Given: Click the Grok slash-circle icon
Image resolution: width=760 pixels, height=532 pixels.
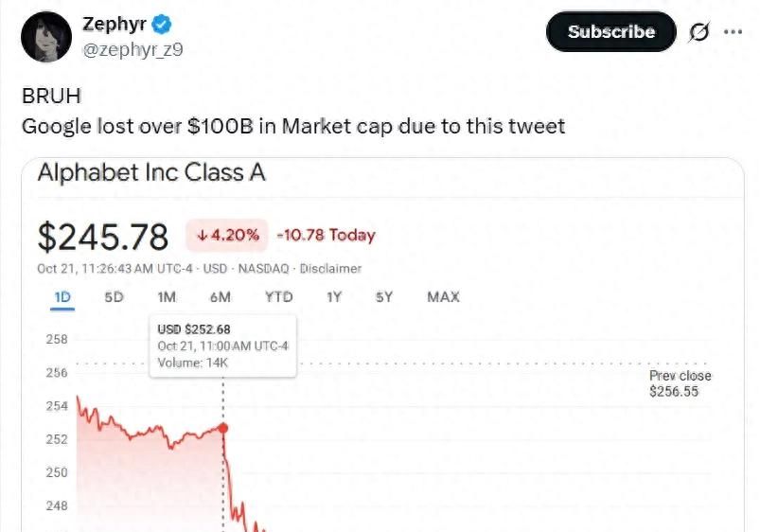Looking at the screenshot, I should point(698,32).
